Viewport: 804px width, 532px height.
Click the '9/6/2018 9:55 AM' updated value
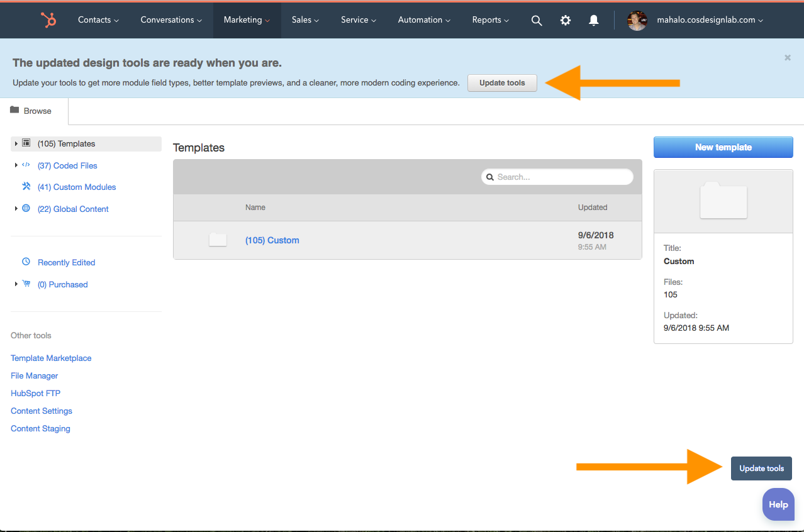click(x=696, y=328)
